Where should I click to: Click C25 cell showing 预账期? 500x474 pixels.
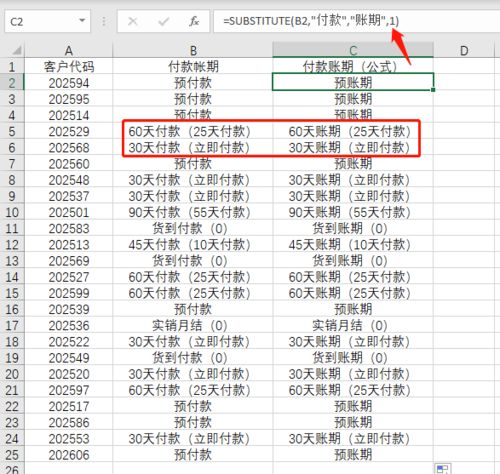[x=353, y=455]
